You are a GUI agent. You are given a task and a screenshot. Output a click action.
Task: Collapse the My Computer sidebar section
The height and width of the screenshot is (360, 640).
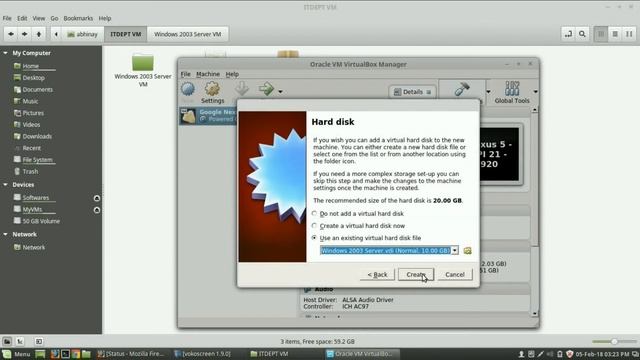5,53
